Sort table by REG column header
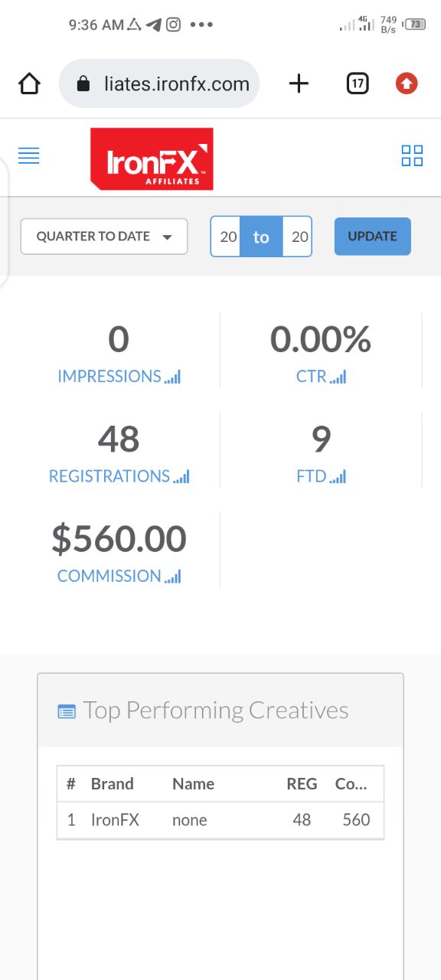 (302, 784)
